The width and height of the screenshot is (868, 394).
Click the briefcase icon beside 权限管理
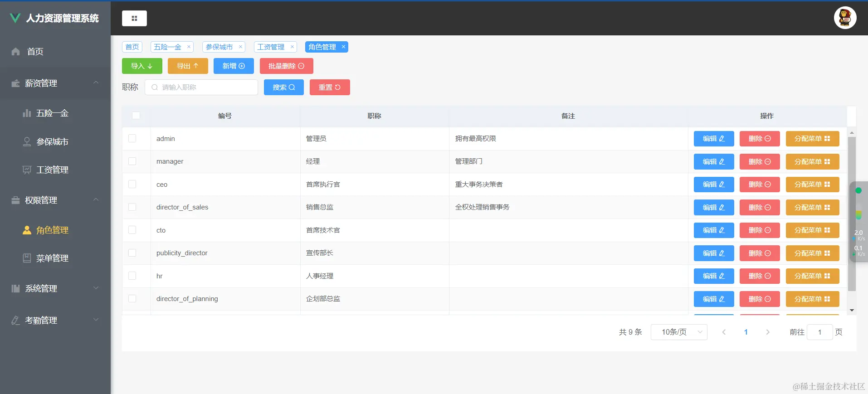[15, 200]
